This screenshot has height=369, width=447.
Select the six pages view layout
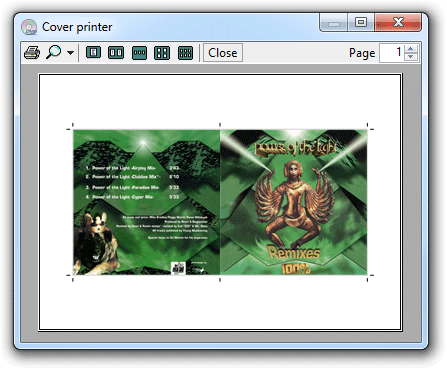[x=185, y=53]
